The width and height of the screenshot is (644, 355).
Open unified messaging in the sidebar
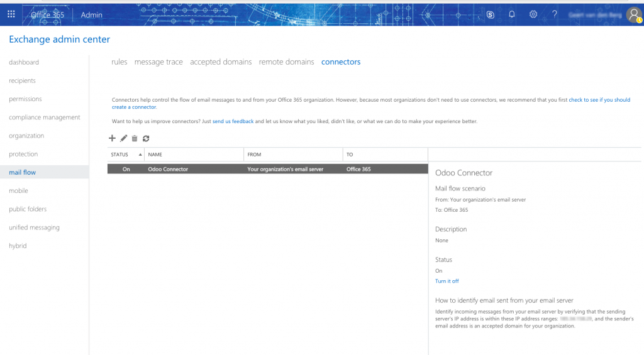(34, 227)
